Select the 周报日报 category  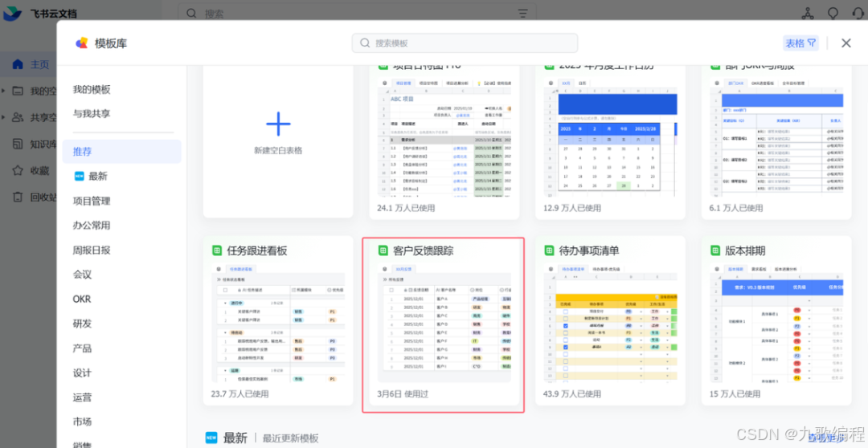pyautogui.click(x=92, y=250)
